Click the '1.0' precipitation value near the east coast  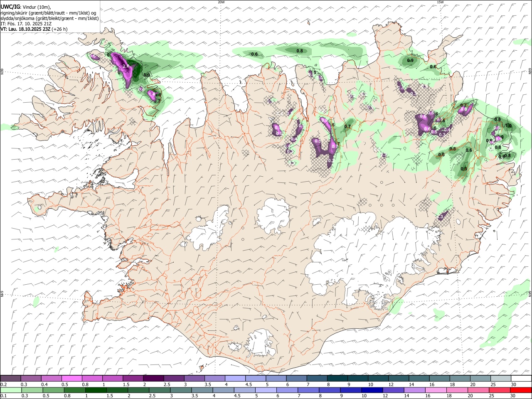click(x=508, y=126)
